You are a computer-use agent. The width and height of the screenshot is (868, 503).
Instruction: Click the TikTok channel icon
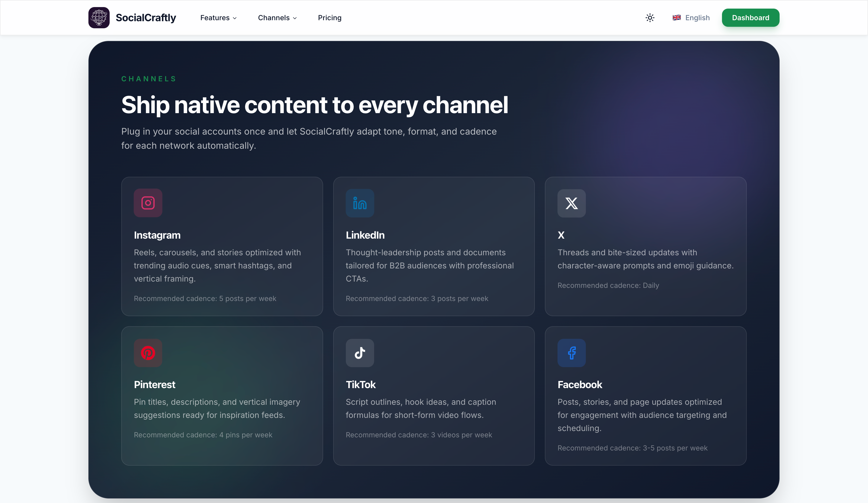(359, 353)
